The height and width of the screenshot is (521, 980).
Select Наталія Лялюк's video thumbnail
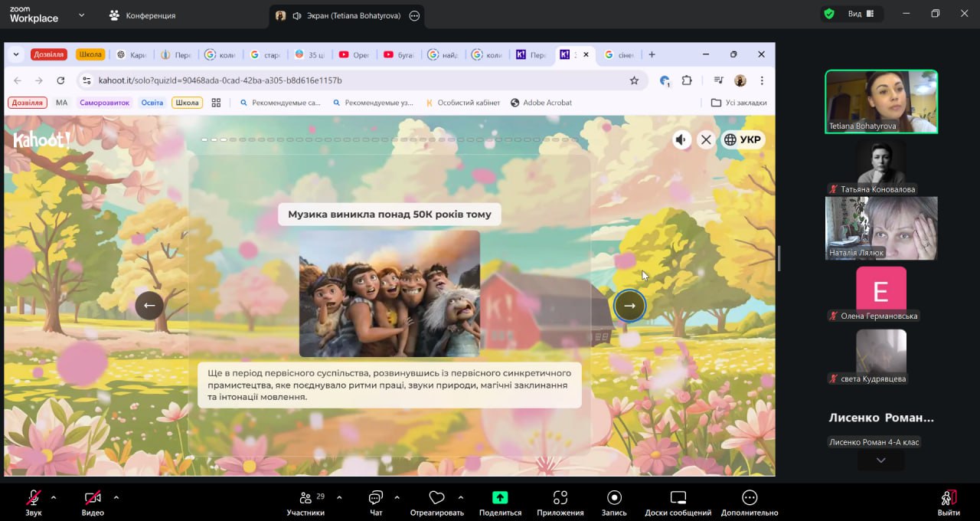(881, 228)
